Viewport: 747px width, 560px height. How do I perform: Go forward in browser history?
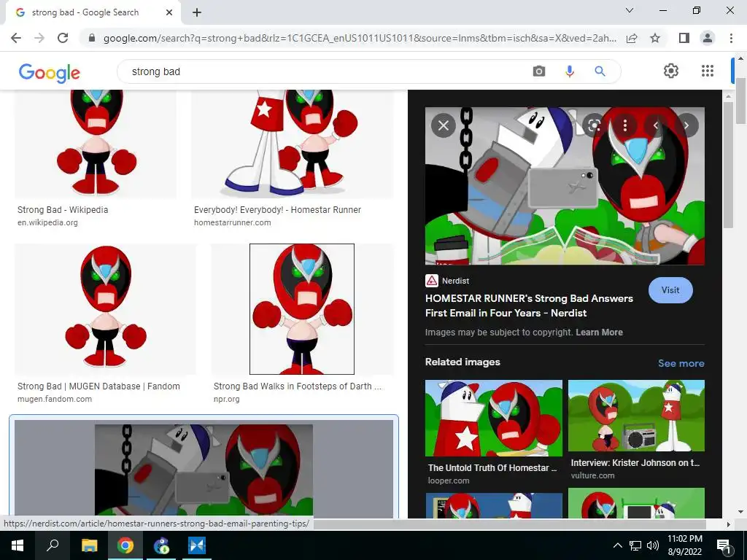[x=39, y=38]
